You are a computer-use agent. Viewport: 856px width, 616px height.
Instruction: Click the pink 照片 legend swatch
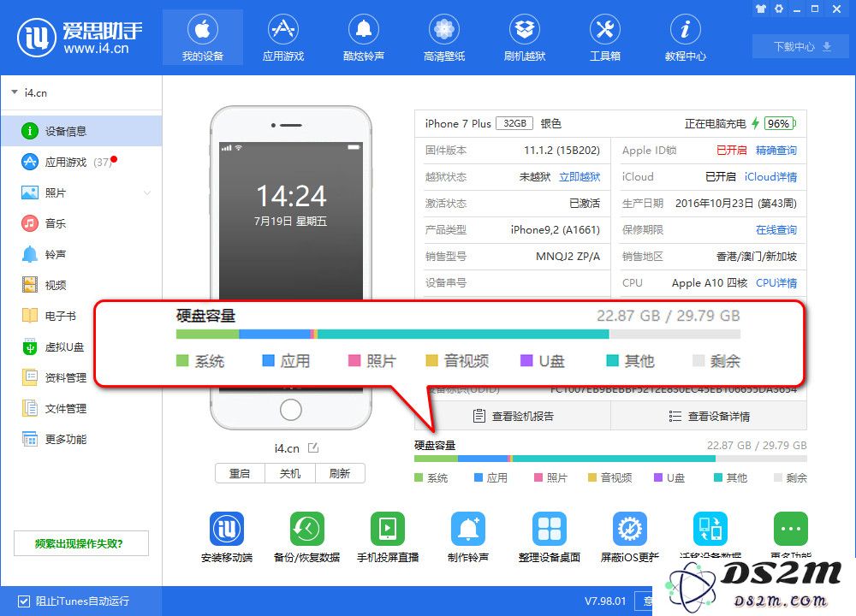(x=538, y=477)
